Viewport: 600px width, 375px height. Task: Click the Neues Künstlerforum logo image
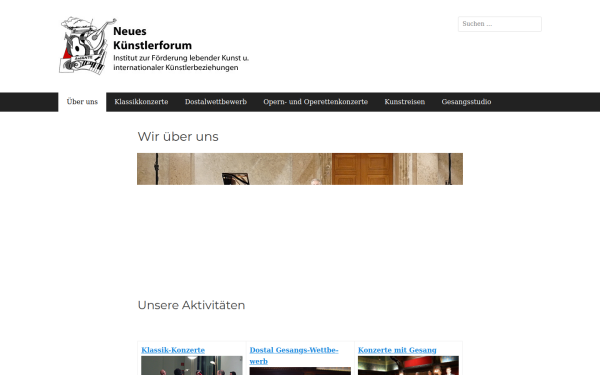coord(154,46)
